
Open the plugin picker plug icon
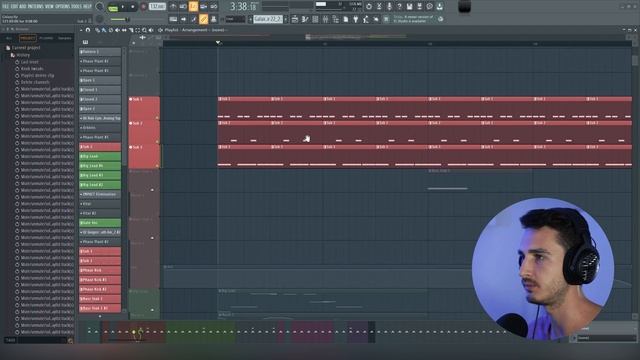click(x=356, y=19)
